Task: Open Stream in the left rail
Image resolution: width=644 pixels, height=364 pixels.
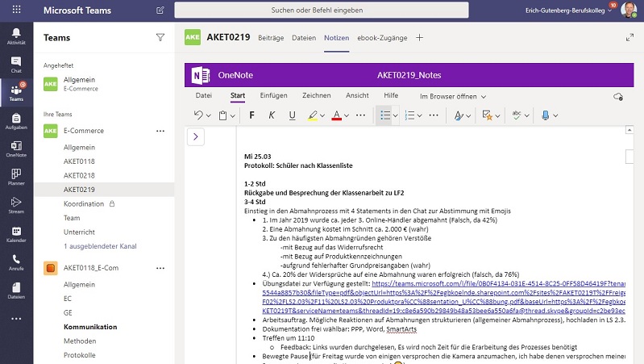Action: click(x=16, y=205)
